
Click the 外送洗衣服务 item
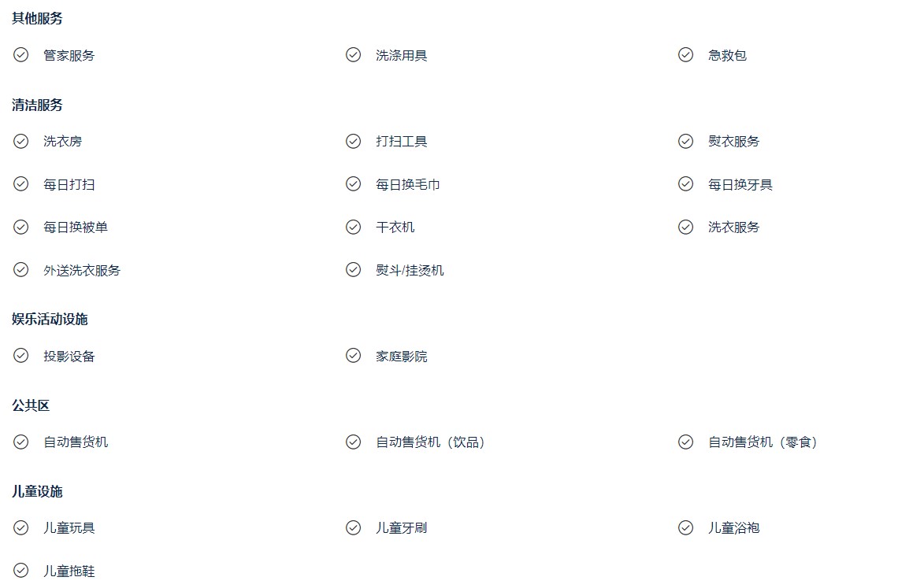tap(82, 270)
